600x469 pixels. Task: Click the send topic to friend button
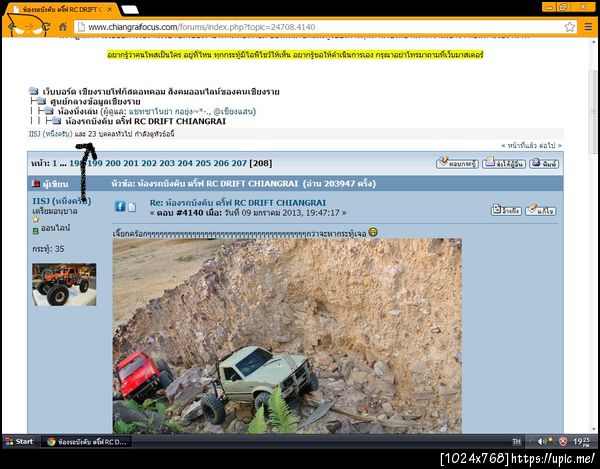pyautogui.click(x=504, y=163)
